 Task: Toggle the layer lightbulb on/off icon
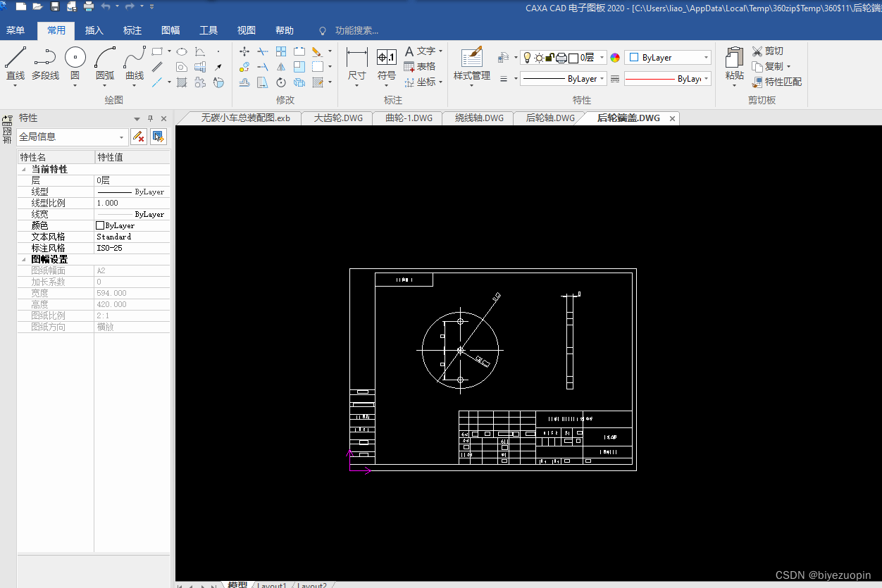(527, 58)
